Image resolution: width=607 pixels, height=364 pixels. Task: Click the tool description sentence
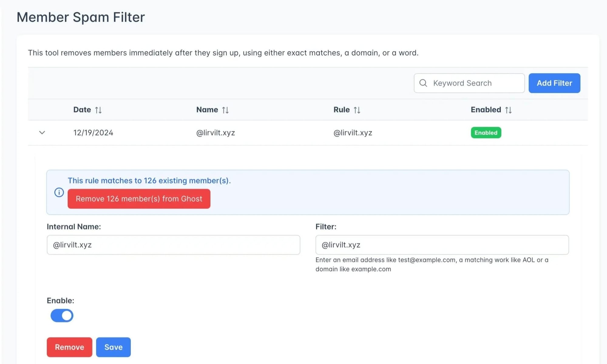(x=223, y=53)
